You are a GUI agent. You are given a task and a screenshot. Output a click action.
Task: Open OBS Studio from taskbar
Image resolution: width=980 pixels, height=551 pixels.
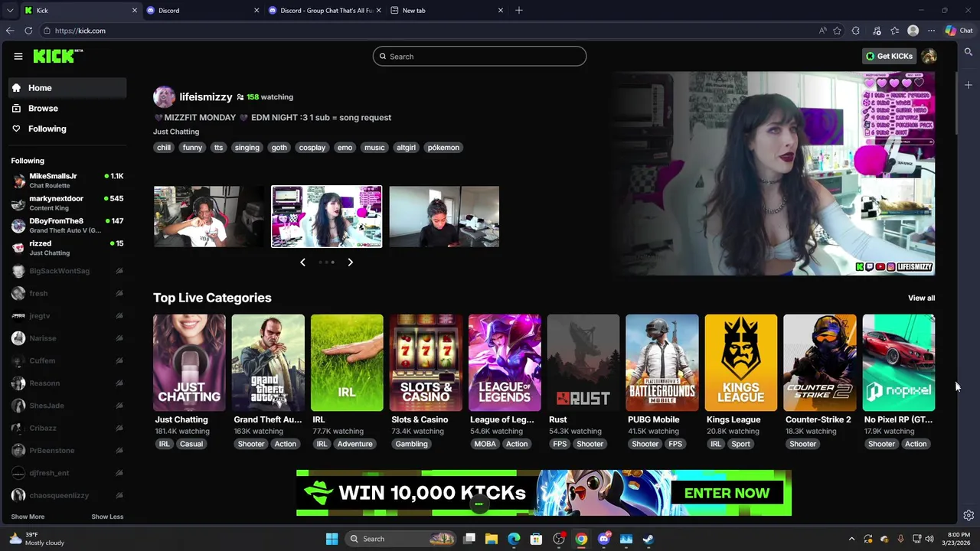[559, 539]
